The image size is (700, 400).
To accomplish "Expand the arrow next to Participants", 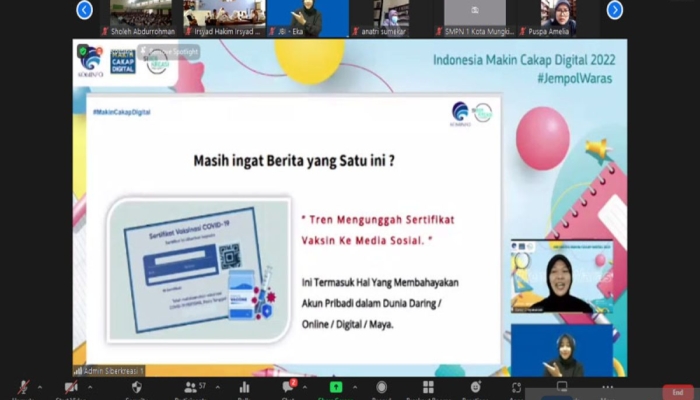I will [217, 387].
